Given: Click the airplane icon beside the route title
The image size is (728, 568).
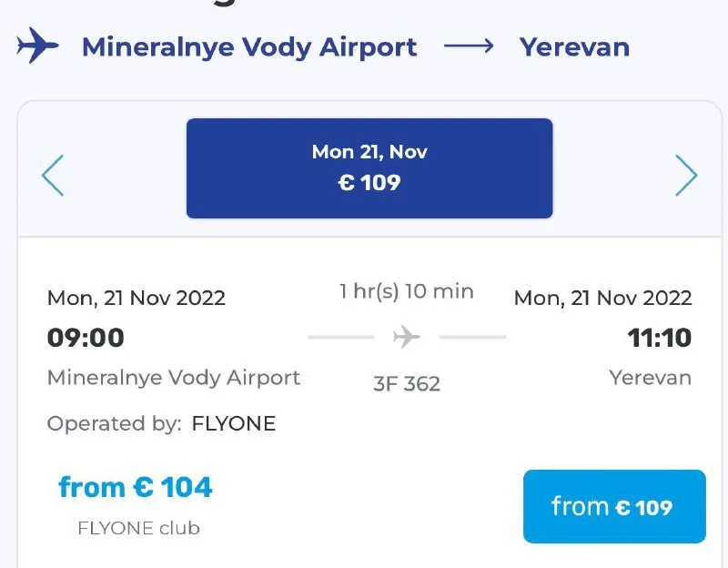Looking at the screenshot, I should point(37,46).
